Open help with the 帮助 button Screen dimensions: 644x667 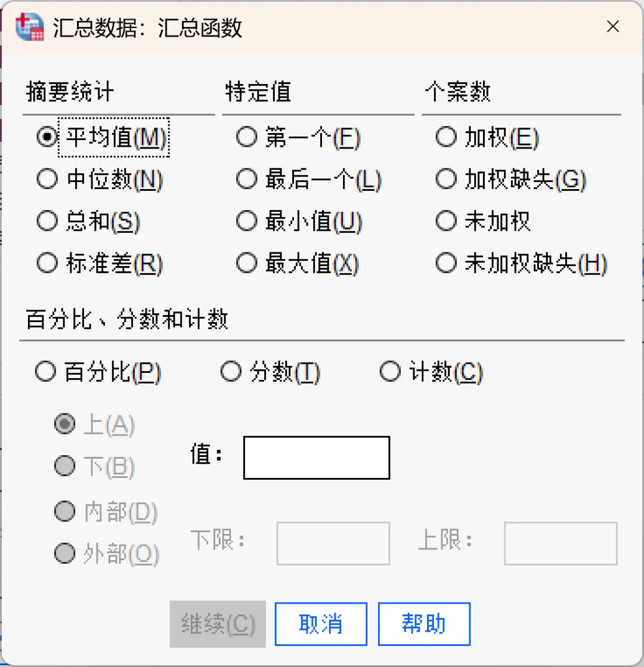click(x=424, y=624)
